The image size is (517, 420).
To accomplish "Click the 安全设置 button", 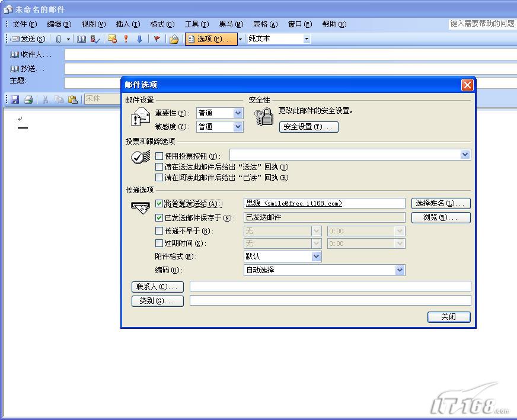I will pos(308,127).
